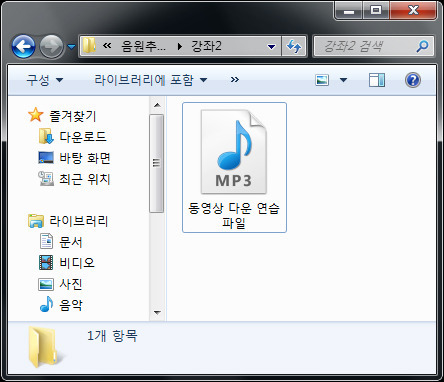
Task: Open the recent pages dropdown arrow
Action: tap(71, 47)
